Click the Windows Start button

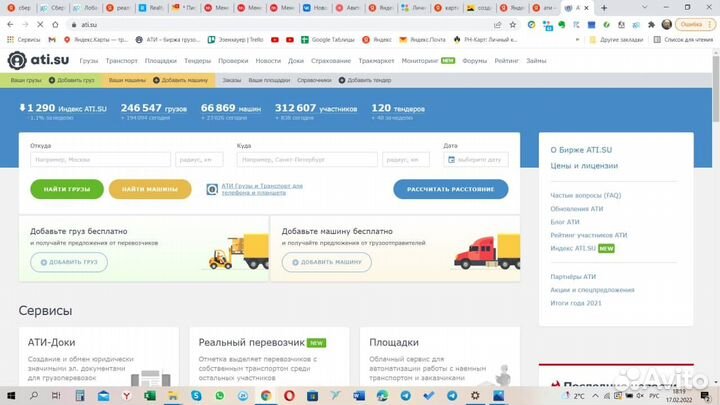pyautogui.click(x=10, y=396)
